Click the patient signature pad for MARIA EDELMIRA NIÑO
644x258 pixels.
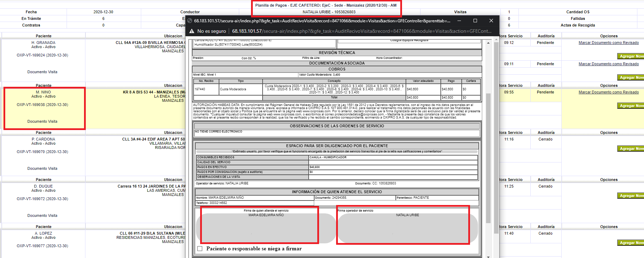pyautogui.click(x=266, y=228)
